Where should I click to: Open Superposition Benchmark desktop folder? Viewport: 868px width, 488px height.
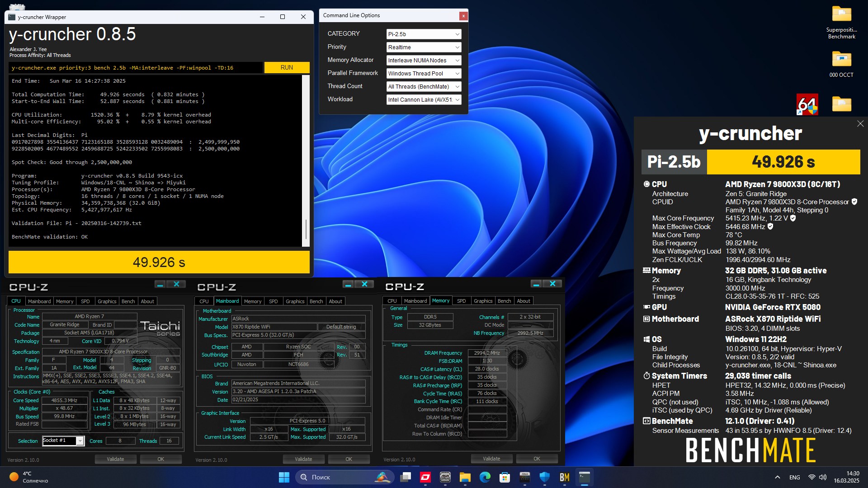click(841, 23)
